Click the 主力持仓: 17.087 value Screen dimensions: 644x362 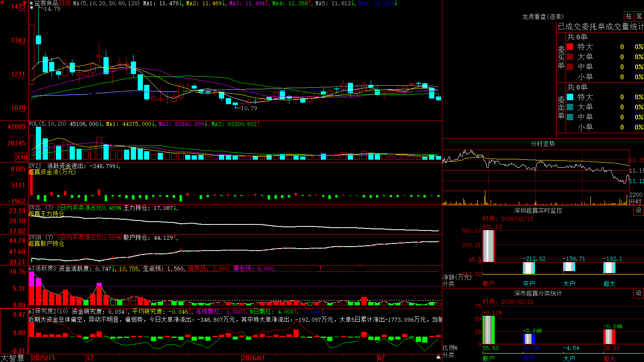click(148, 208)
